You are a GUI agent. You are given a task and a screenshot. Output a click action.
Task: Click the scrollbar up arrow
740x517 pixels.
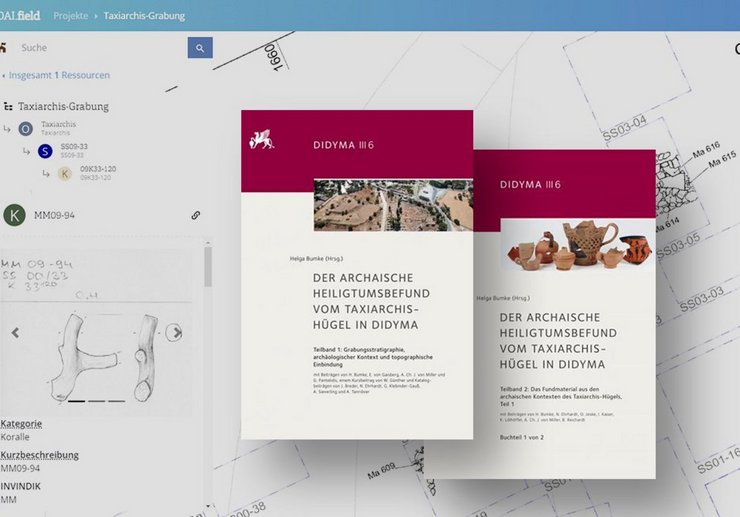pos(208,243)
